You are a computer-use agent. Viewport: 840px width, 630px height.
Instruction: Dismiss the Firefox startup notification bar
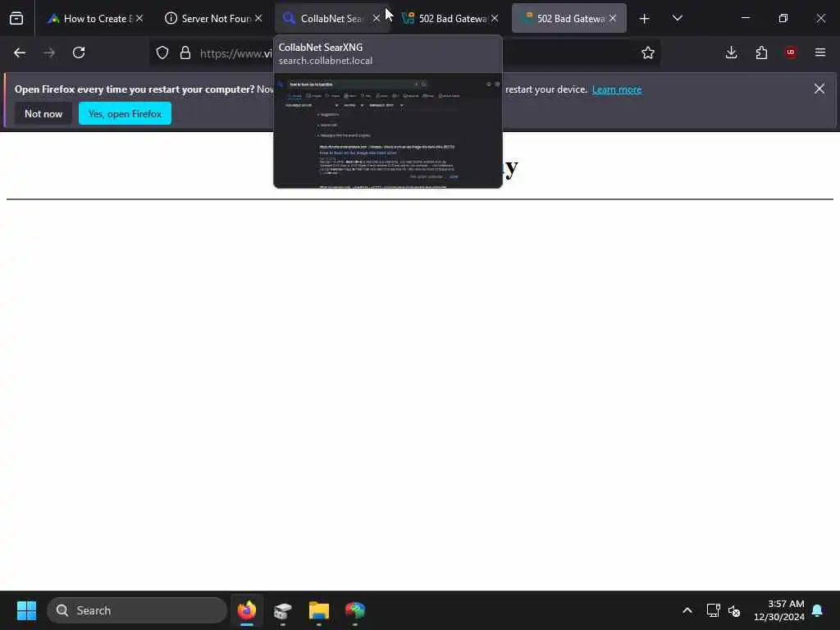[x=819, y=89]
